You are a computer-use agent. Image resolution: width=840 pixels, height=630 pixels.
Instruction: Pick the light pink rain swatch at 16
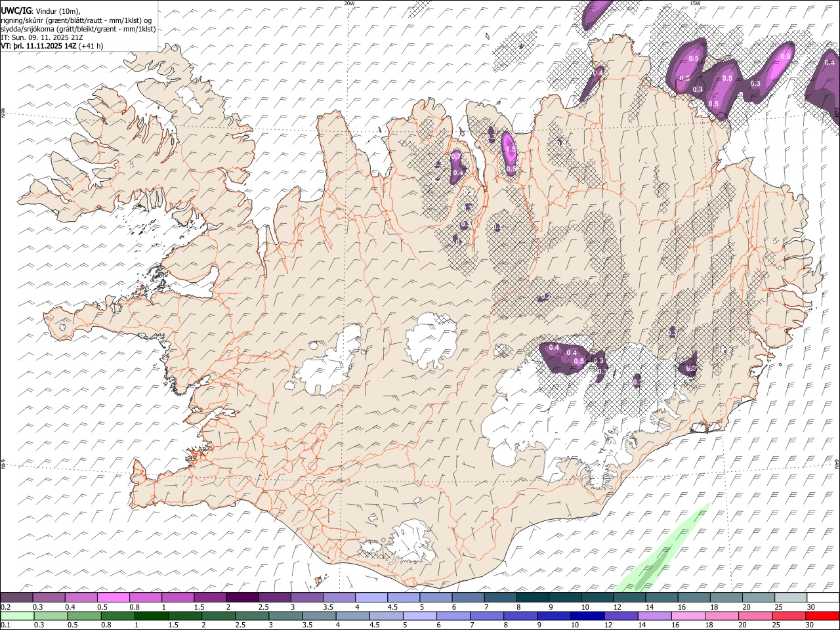(x=688, y=616)
